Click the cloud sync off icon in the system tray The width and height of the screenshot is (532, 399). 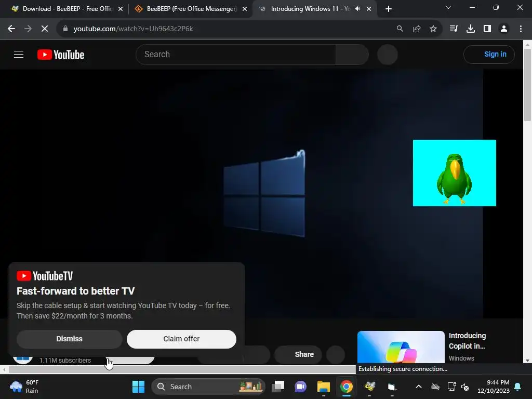click(x=435, y=387)
